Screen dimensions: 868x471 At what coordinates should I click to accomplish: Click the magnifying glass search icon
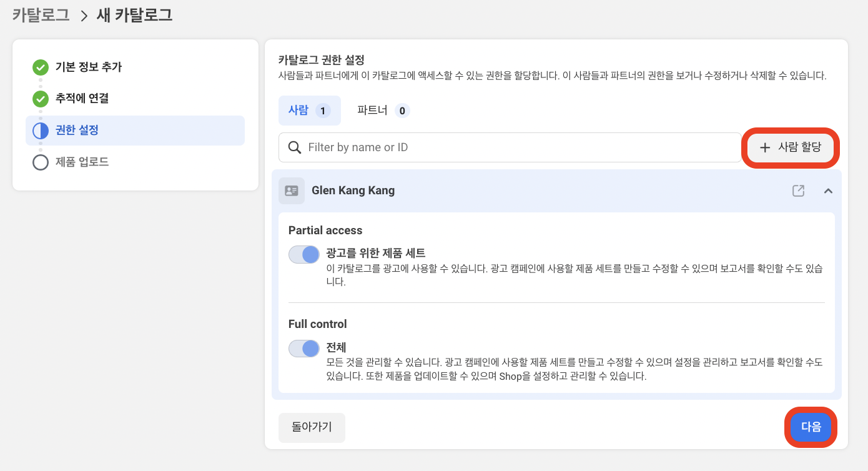click(293, 147)
